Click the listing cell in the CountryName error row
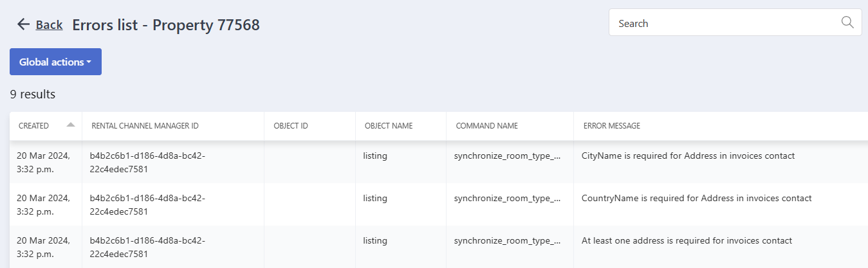The image size is (868, 268). click(375, 198)
